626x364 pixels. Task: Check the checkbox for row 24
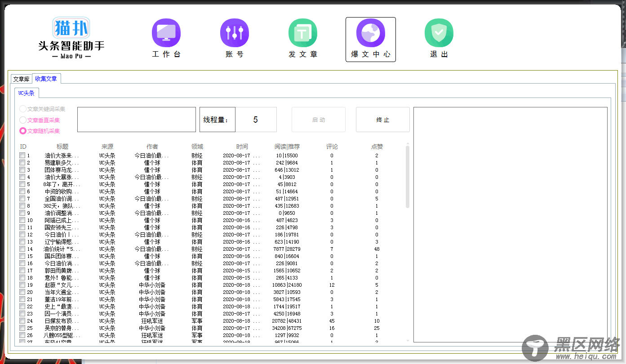click(x=22, y=321)
